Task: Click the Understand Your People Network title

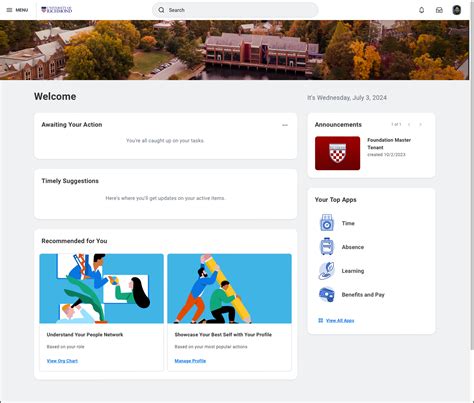Action: 85,334
